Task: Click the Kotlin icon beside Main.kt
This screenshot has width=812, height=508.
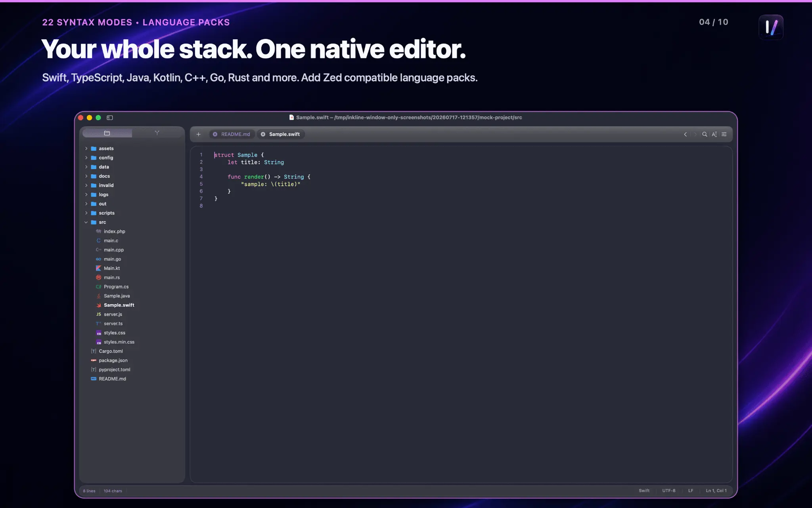Action: (98, 268)
